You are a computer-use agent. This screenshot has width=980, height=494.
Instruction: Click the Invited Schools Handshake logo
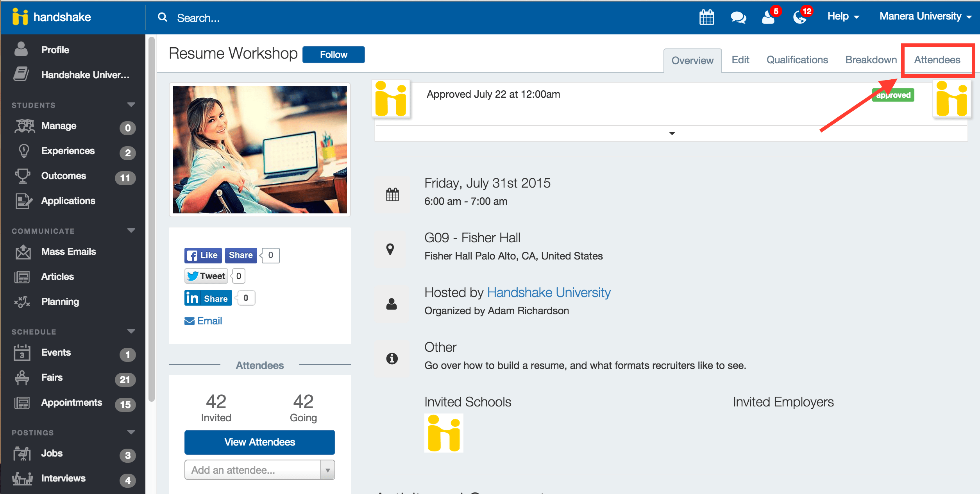coord(444,433)
